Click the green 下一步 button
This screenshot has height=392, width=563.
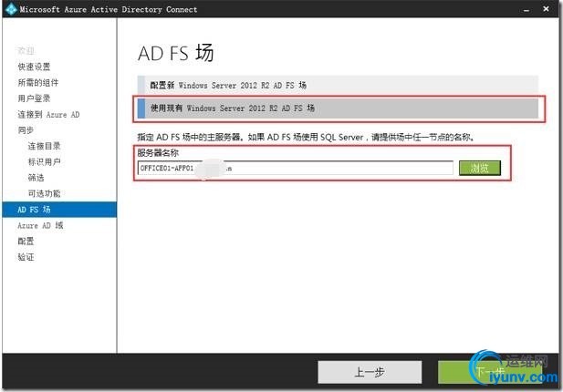490,372
